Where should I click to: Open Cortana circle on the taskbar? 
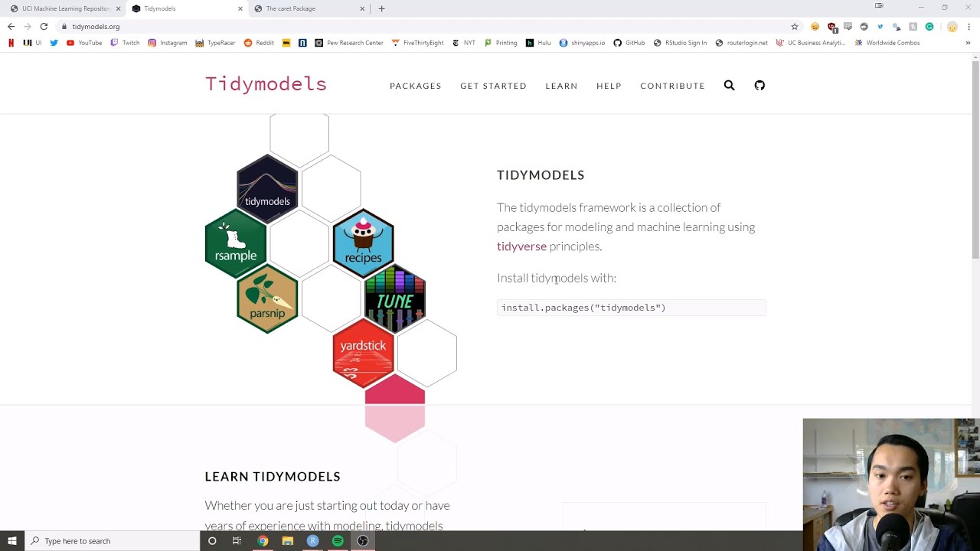pyautogui.click(x=212, y=541)
